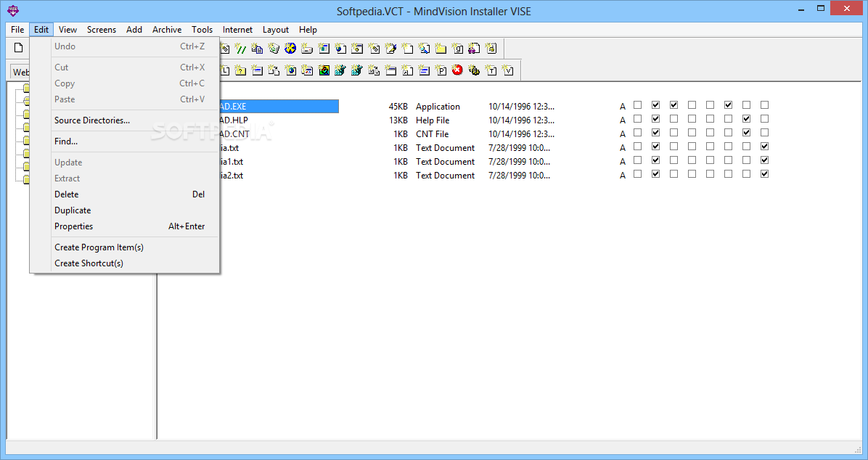The image size is (868, 460).
Task: Click the 45KB size cell
Action: click(398, 106)
